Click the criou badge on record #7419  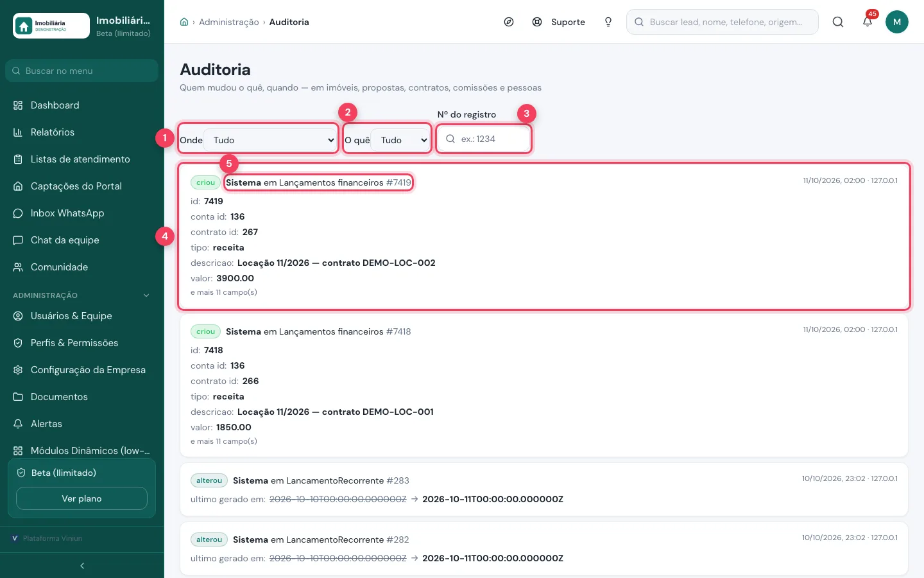tap(205, 182)
